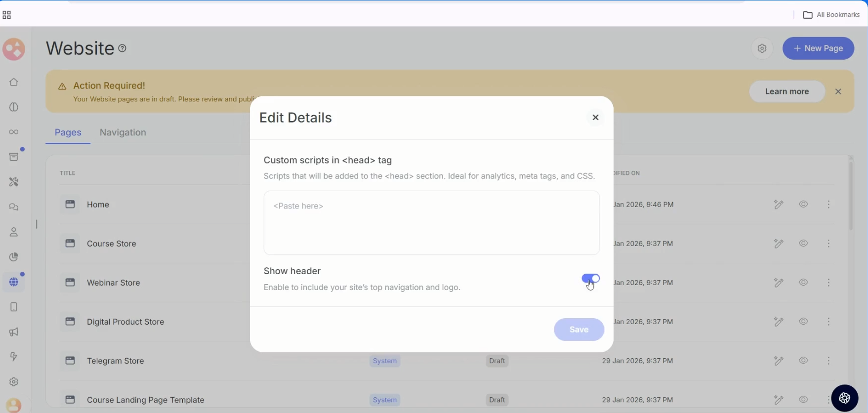This screenshot has height=413, width=868.
Task: Click the Learn more button
Action: [786, 91]
